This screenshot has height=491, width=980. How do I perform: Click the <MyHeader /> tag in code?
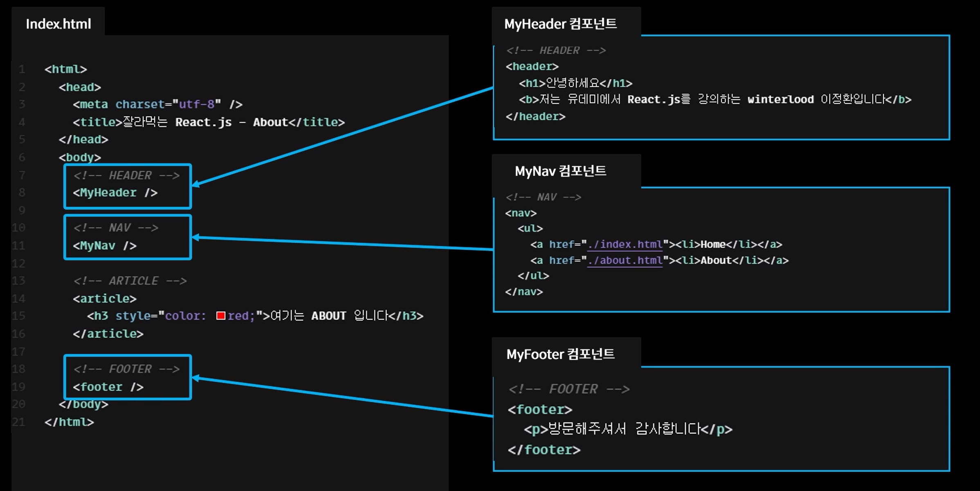tap(115, 193)
